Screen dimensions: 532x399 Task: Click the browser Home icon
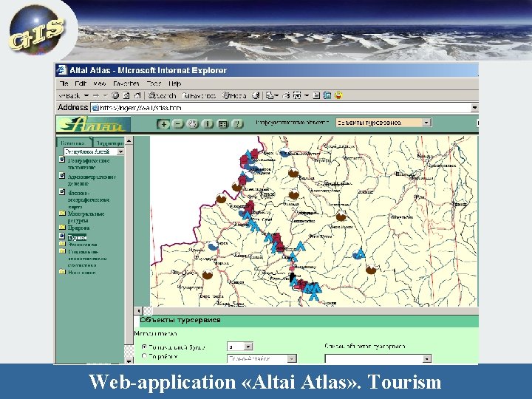click(137, 95)
